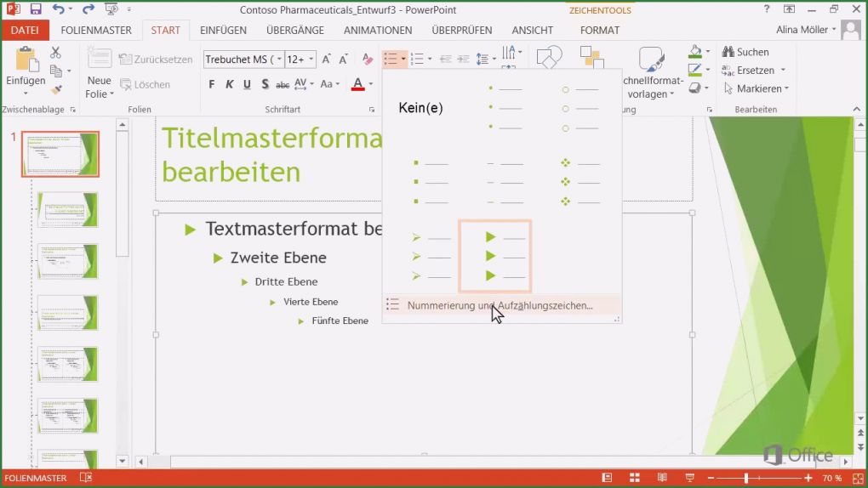
Task: Toggle strikethrough abc
Action: (x=283, y=85)
